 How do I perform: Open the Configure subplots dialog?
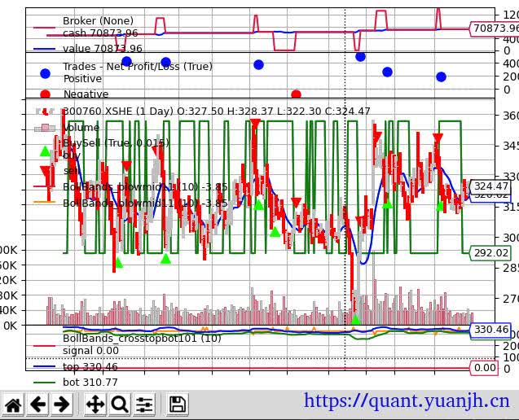pyautogui.click(x=145, y=405)
